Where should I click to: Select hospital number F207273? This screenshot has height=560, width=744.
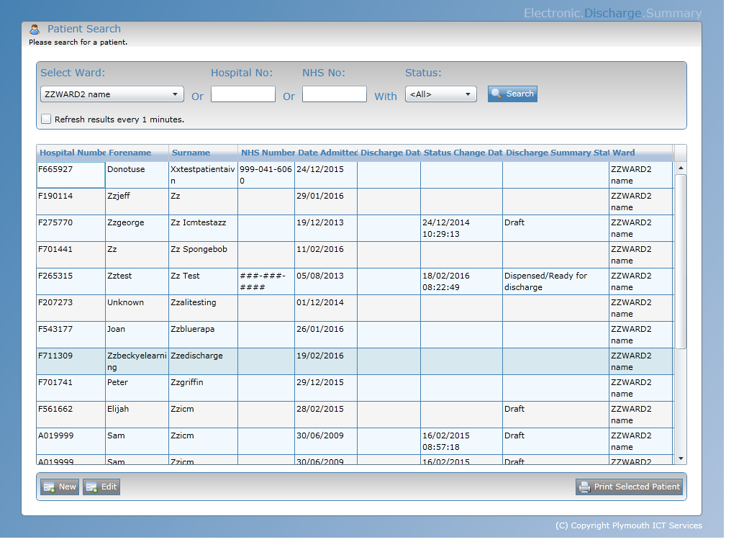click(x=55, y=302)
